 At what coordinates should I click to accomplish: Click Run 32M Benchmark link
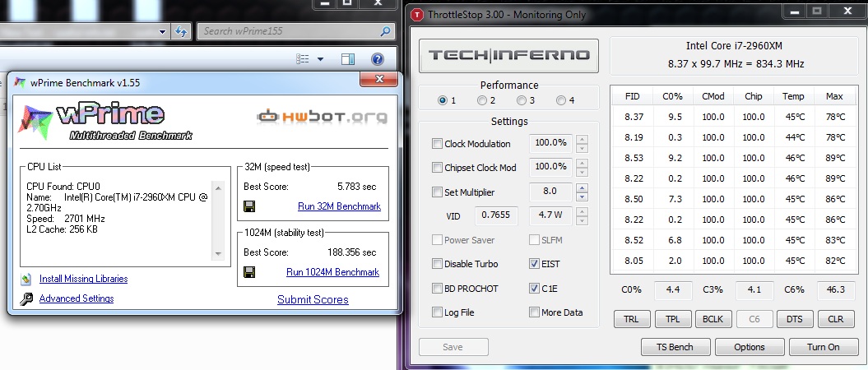click(x=339, y=206)
